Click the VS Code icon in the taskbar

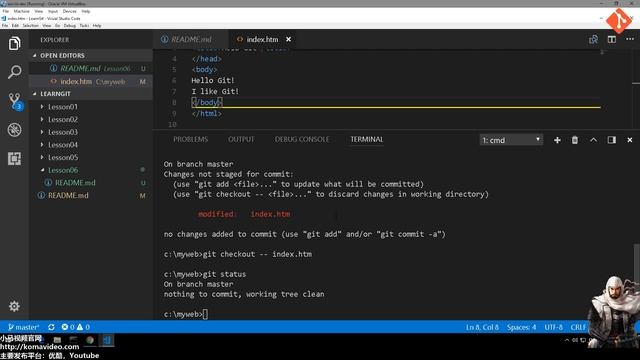click(x=107, y=340)
